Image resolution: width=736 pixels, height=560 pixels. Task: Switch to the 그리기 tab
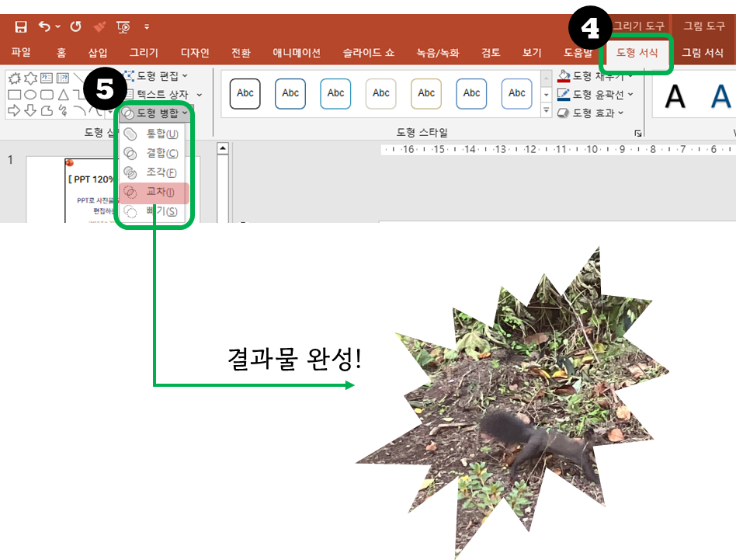(x=144, y=52)
